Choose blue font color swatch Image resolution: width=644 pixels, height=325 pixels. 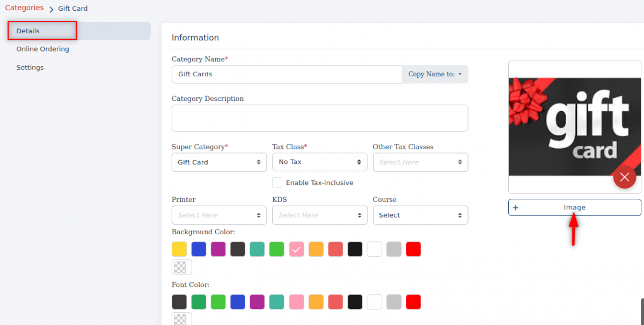tap(238, 302)
